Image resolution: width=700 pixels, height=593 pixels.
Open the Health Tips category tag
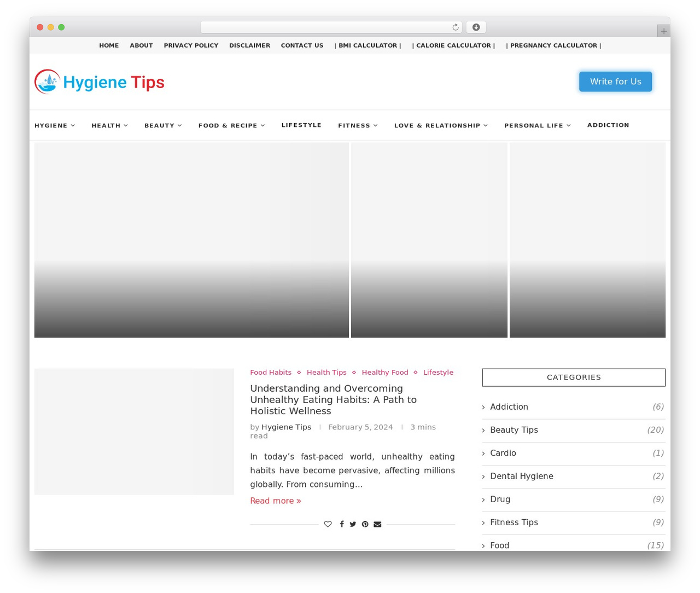[326, 373]
